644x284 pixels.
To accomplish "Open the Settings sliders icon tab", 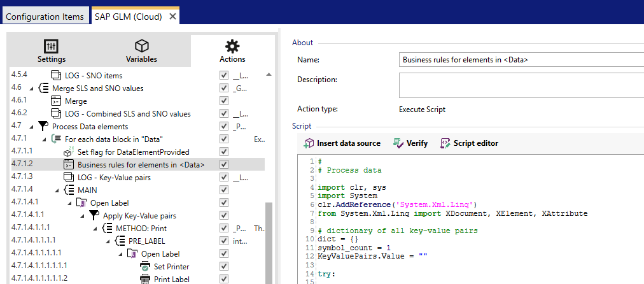I will click(x=51, y=46).
